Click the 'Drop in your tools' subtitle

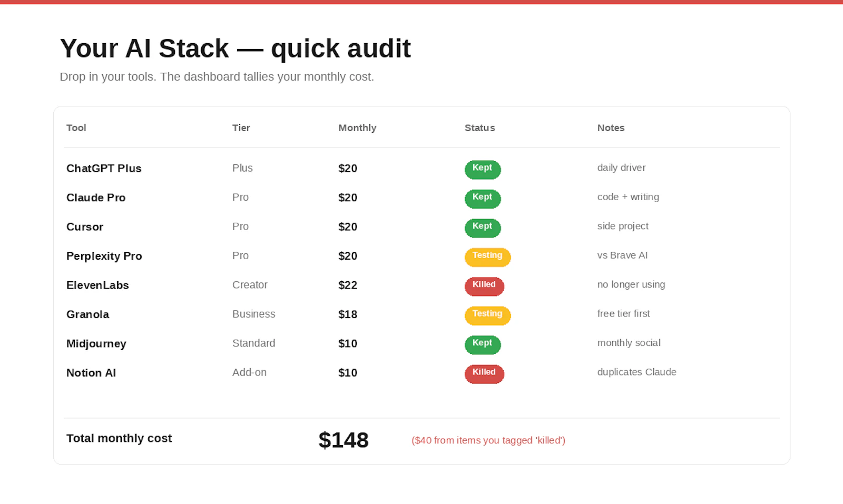217,77
